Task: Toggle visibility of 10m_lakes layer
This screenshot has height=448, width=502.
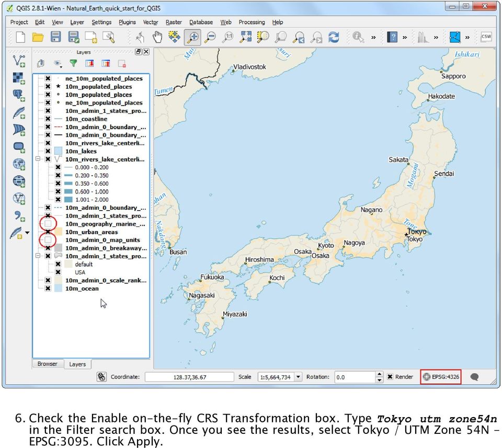Action: [x=48, y=151]
